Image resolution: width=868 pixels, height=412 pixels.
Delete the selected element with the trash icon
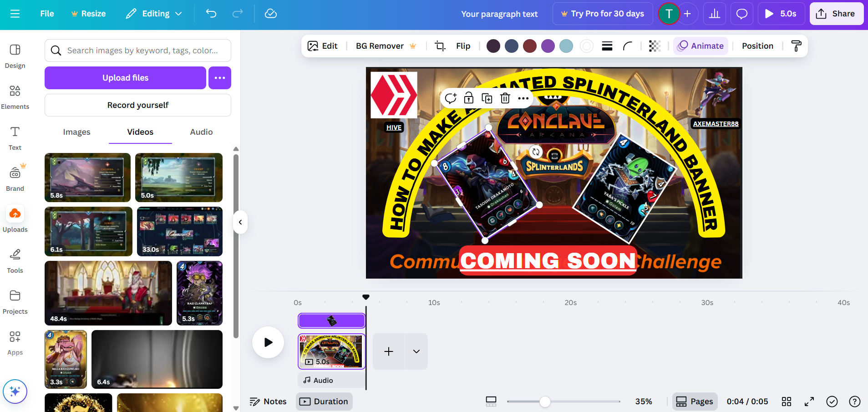pos(505,98)
